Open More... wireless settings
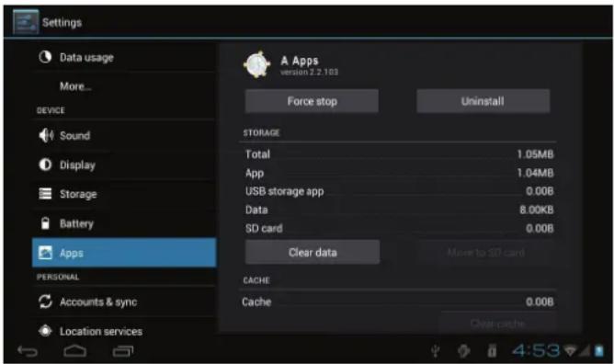 coord(124,86)
